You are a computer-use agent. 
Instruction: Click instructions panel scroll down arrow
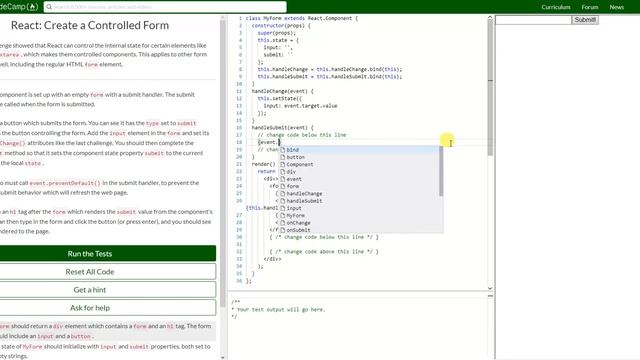point(222,357)
